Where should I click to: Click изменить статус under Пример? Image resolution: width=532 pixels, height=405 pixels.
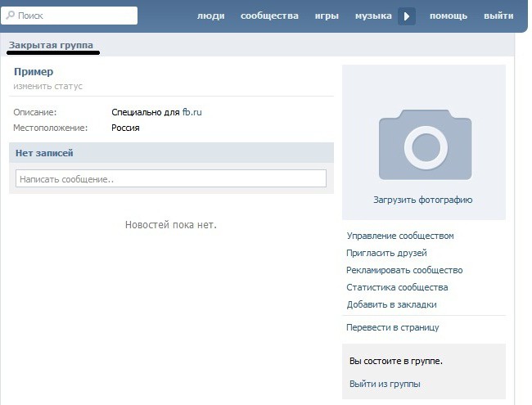(47, 86)
